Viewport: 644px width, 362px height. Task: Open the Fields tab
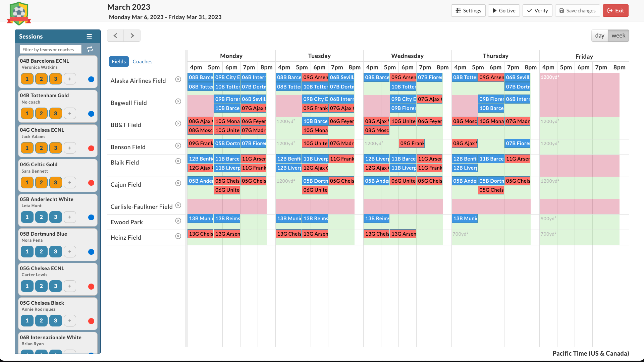119,61
